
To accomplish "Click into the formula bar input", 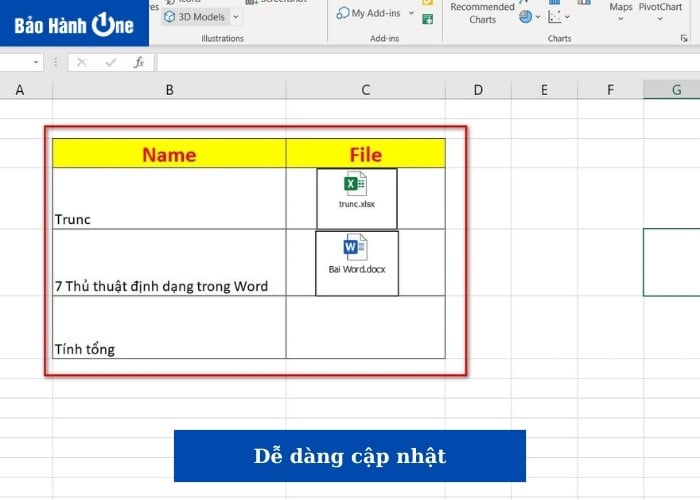I will point(428,62).
